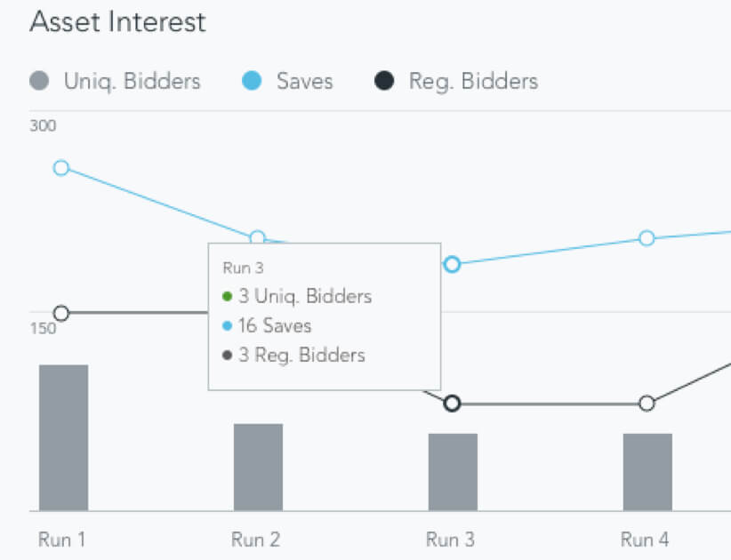731x560 pixels.
Task: Select the gray Uniq. Bidders bar for Run 1
Action: click(x=63, y=437)
